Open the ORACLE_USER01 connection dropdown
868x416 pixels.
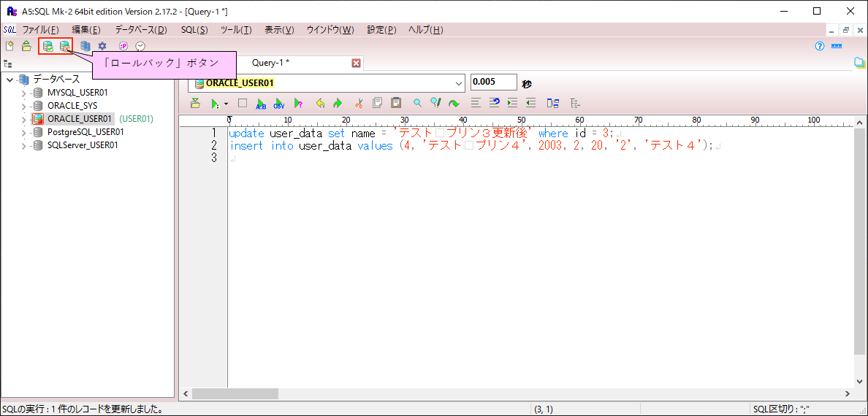click(459, 83)
